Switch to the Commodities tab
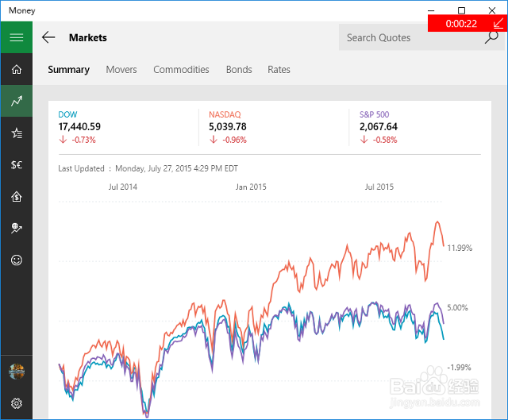Viewport: 508px width, 420px height. [181, 70]
